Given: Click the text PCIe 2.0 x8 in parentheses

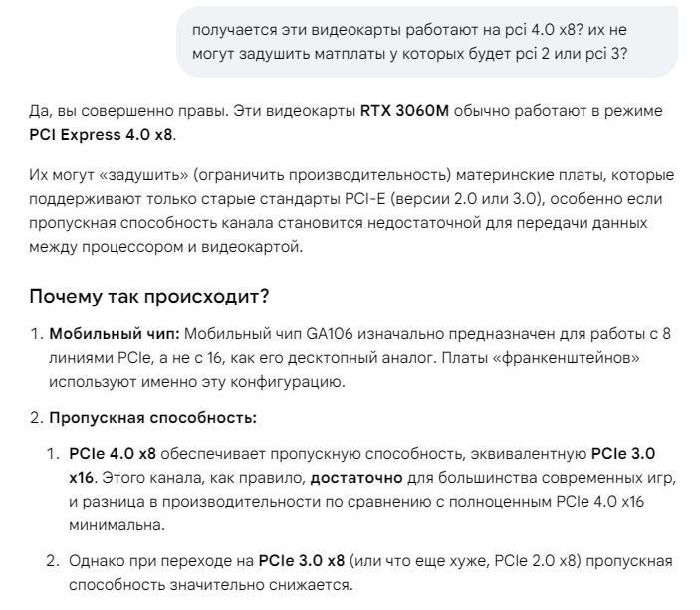Looking at the screenshot, I should click(536, 561).
